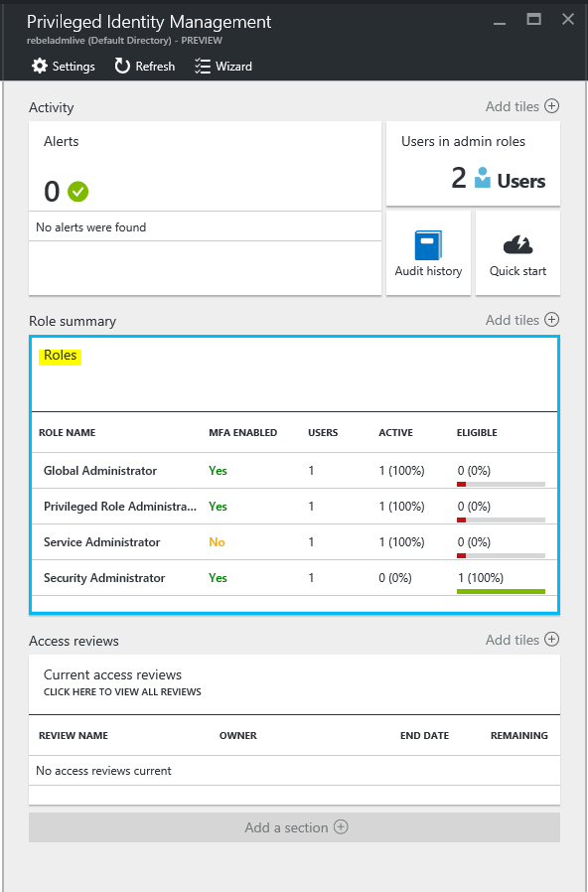The height and width of the screenshot is (892, 588).
Task: Click 'No alerts were found' message
Action: point(91,227)
